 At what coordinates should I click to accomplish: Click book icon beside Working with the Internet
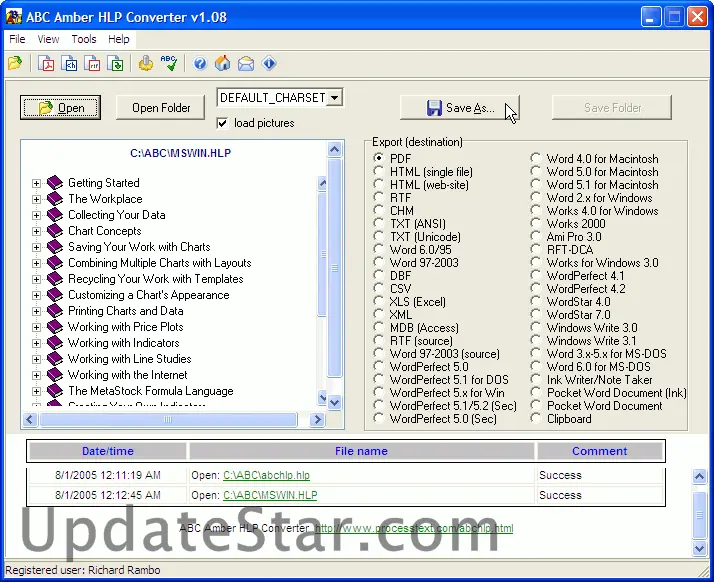[x=55, y=375]
